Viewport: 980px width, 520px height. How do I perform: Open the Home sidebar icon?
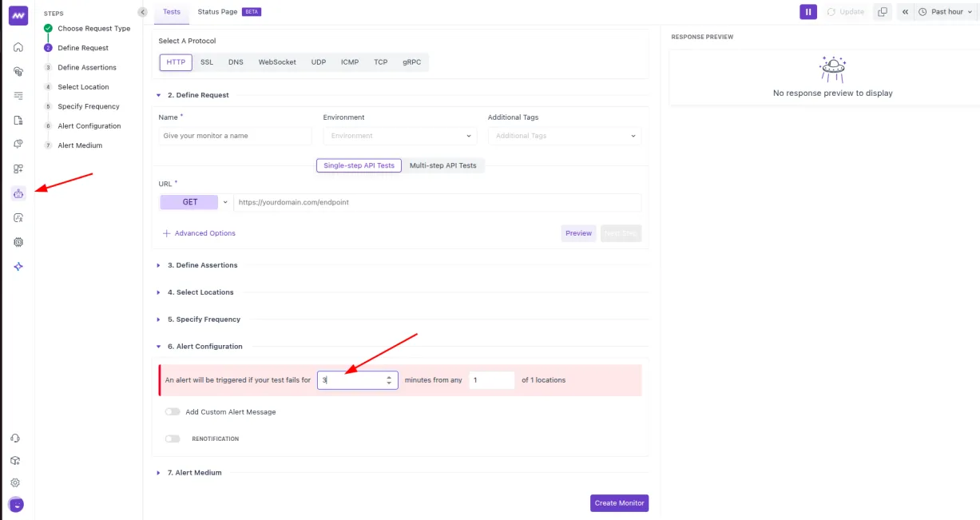pyautogui.click(x=18, y=47)
